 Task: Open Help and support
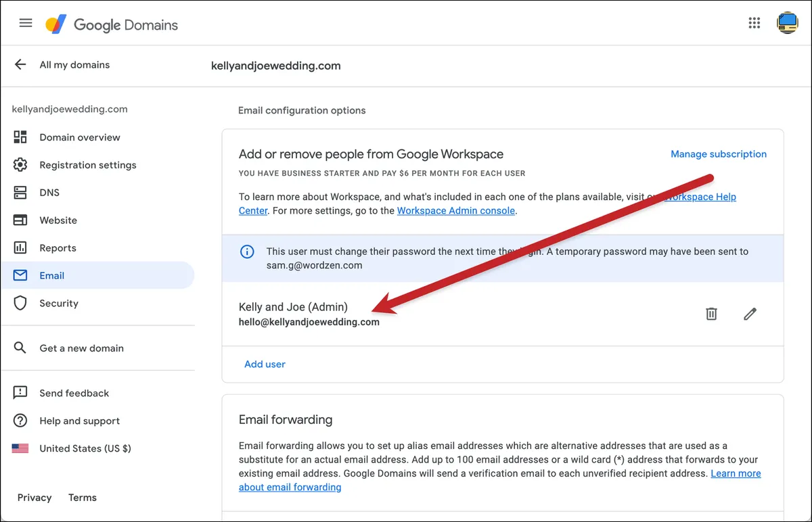(79, 421)
